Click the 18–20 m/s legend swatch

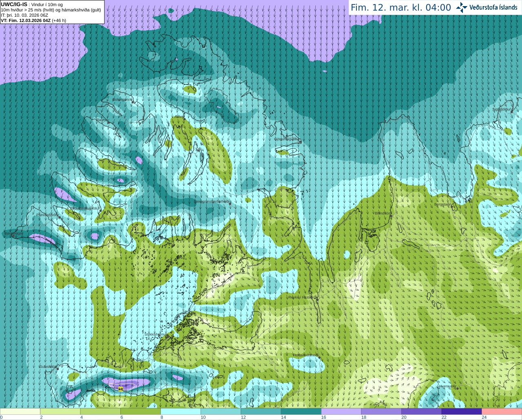tap(382, 411)
